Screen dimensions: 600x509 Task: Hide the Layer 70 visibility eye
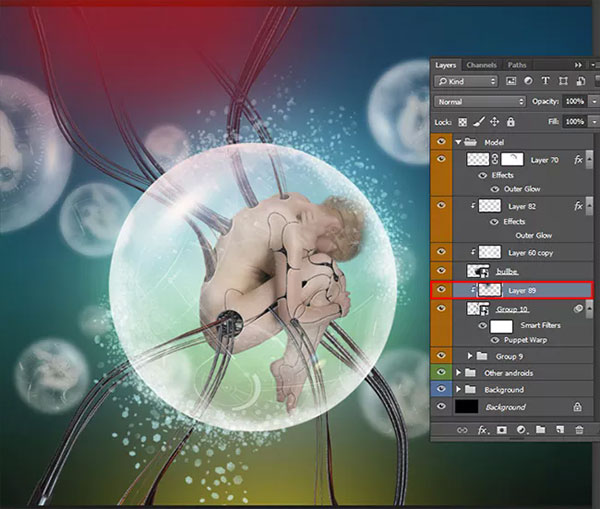pos(441,159)
